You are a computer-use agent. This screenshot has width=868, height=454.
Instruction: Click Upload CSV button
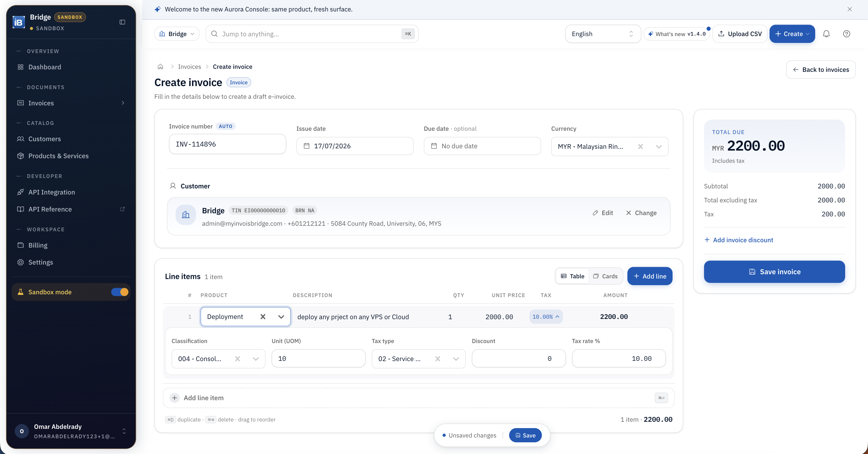(740, 34)
